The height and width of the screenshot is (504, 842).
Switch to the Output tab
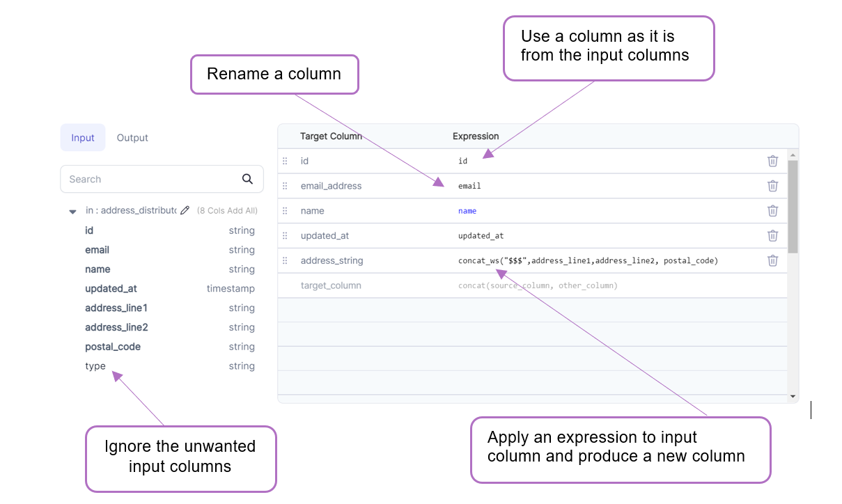pyautogui.click(x=132, y=137)
